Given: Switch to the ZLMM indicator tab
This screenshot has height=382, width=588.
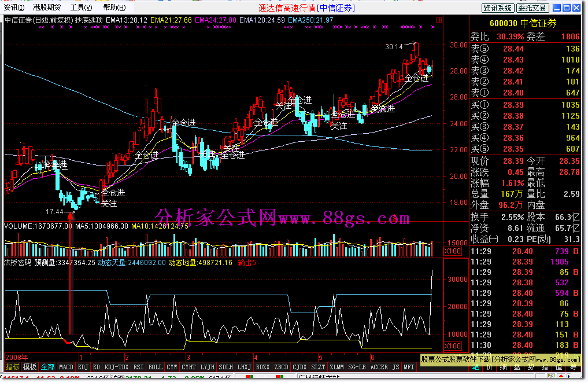Looking at the screenshot, I should click(336, 367).
